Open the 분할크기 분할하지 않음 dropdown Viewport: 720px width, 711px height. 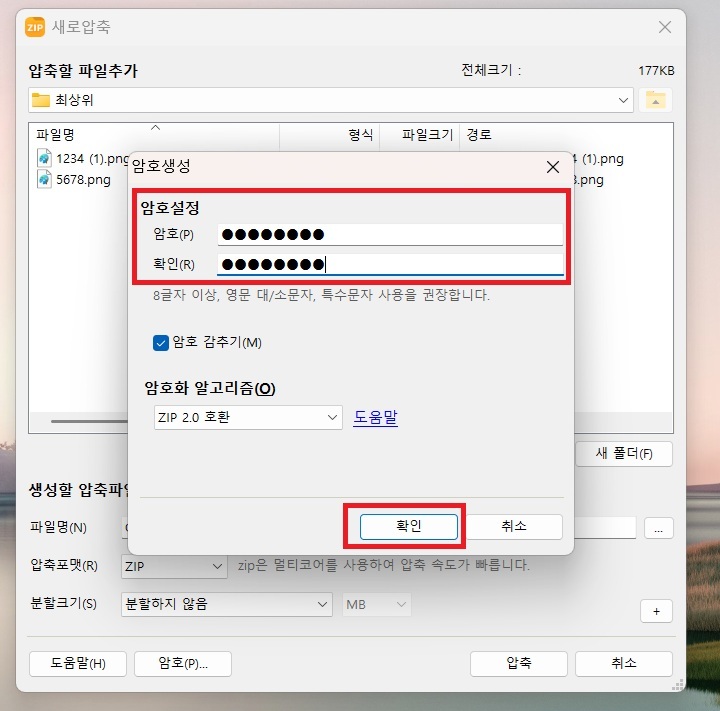(227, 604)
